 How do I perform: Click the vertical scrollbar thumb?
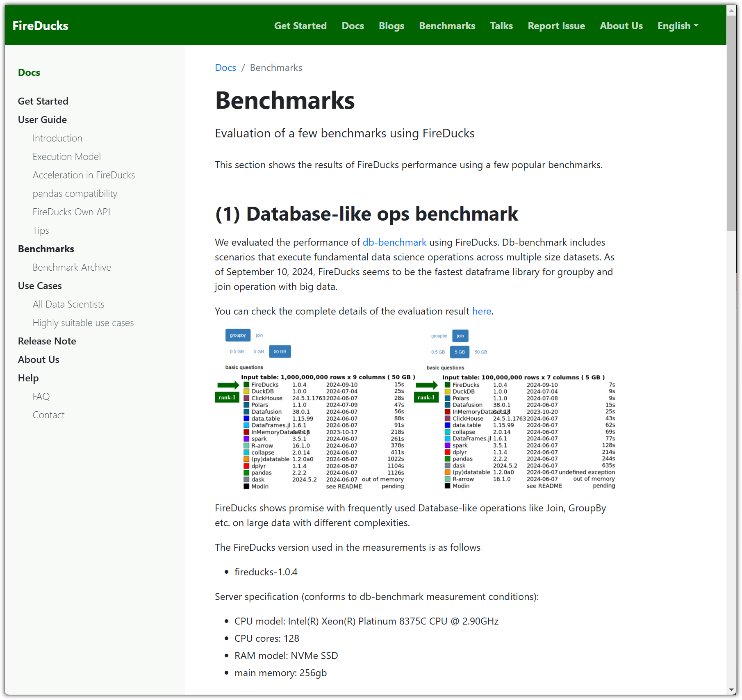[731, 123]
